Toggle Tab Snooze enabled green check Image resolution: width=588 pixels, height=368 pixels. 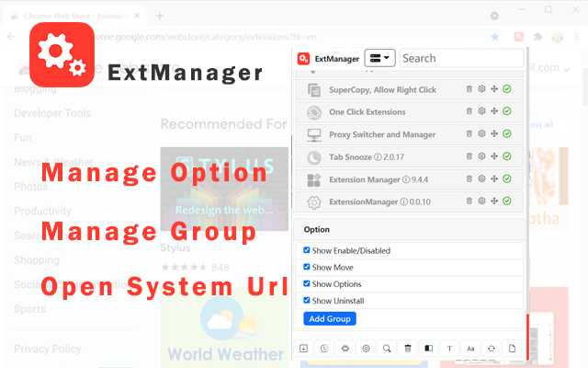click(507, 156)
